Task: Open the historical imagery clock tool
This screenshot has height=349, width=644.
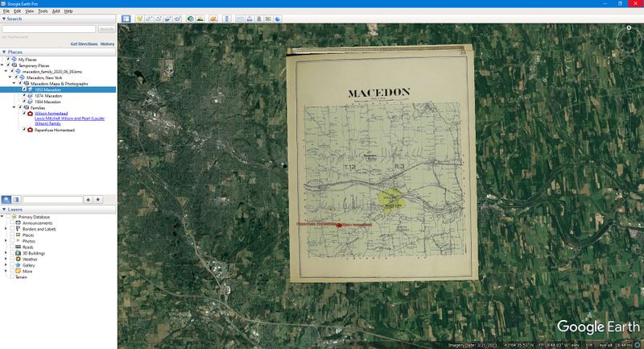Action: point(190,18)
